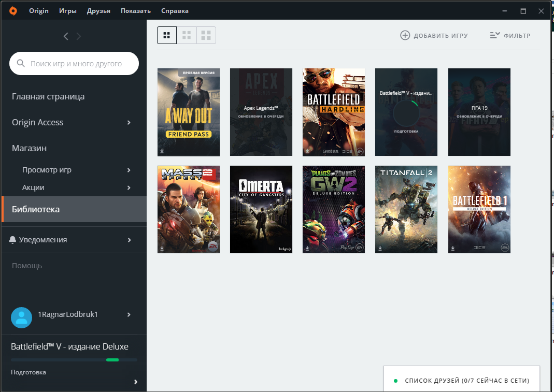Open the A Way Out game tile

tap(188, 112)
